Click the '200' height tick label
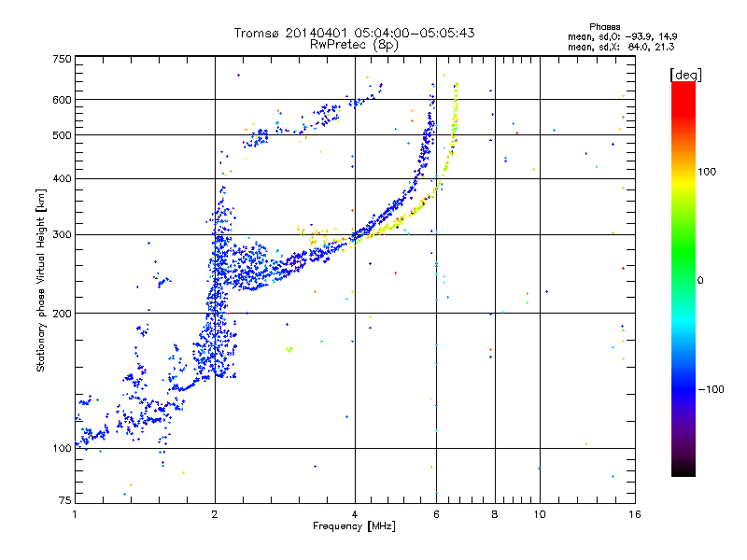747x560 pixels. point(62,314)
